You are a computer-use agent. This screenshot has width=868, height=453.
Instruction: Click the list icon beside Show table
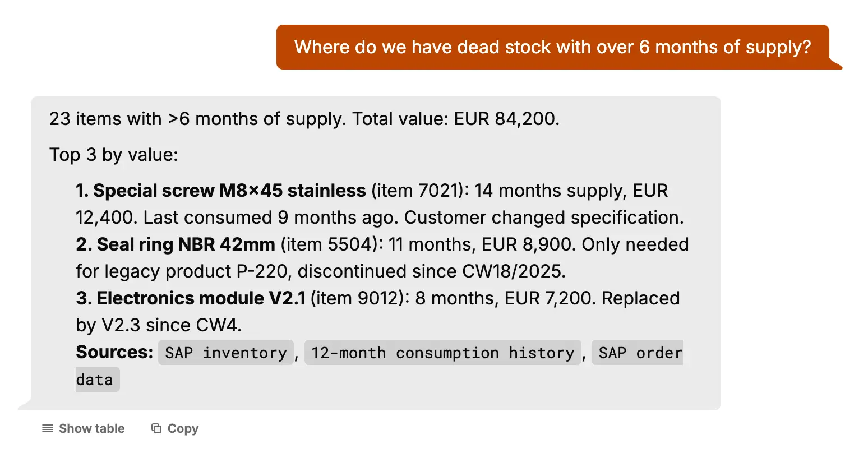pos(48,429)
